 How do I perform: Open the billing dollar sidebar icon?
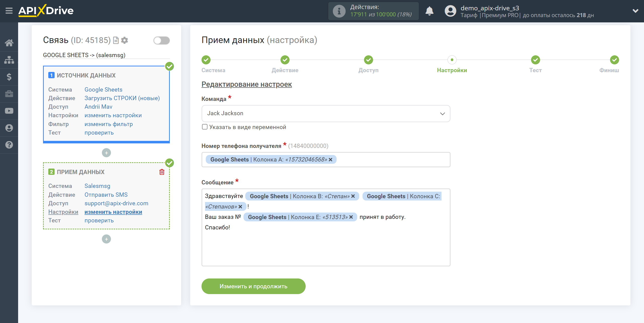click(x=9, y=77)
